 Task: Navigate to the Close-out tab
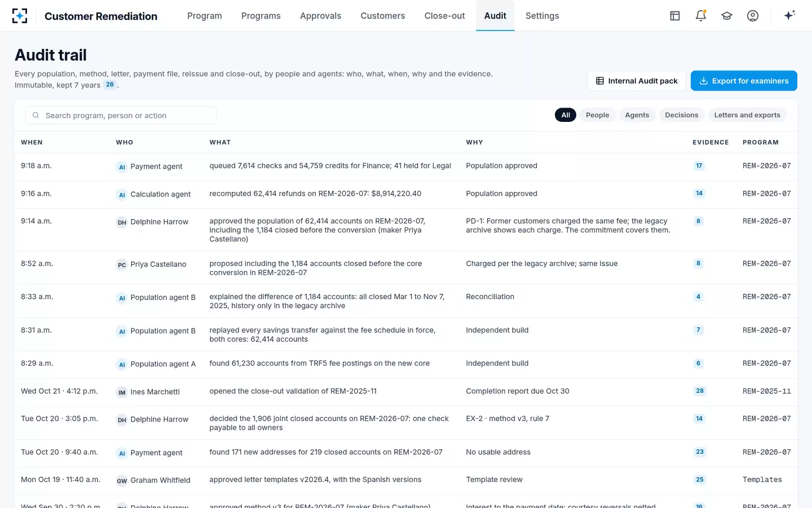(x=445, y=16)
